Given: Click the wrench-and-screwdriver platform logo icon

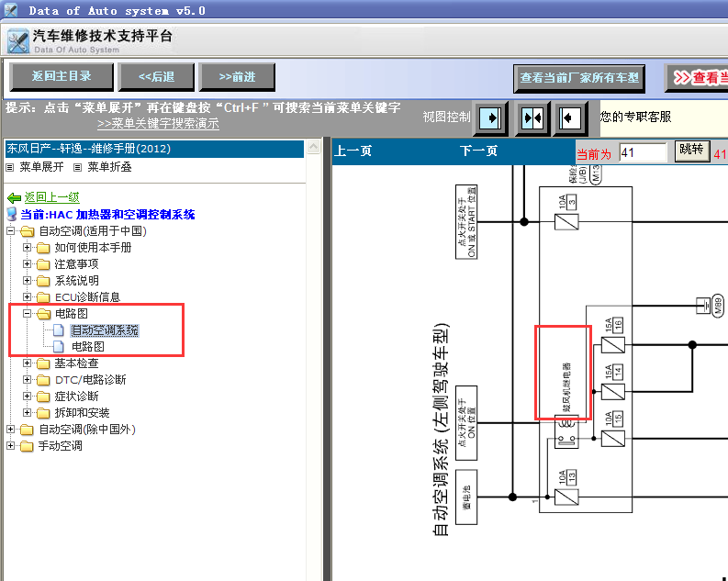Looking at the screenshot, I should (x=18, y=41).
